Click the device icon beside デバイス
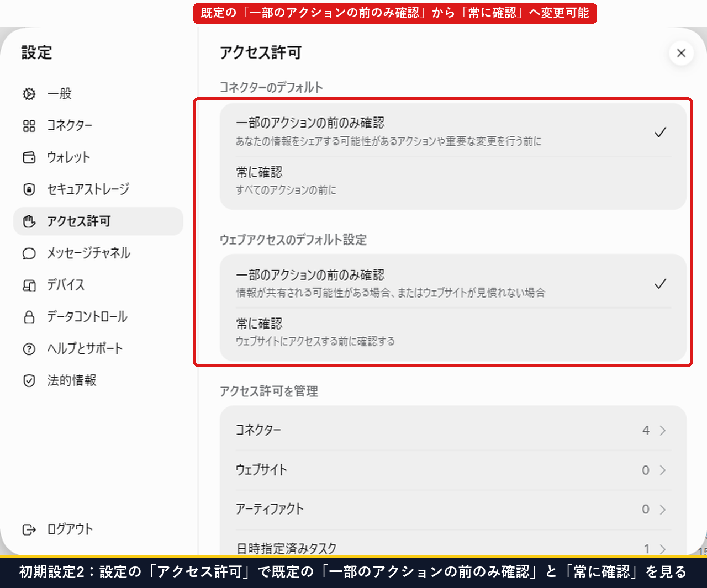This screenshot has height=588, width=707. [29, 285]
